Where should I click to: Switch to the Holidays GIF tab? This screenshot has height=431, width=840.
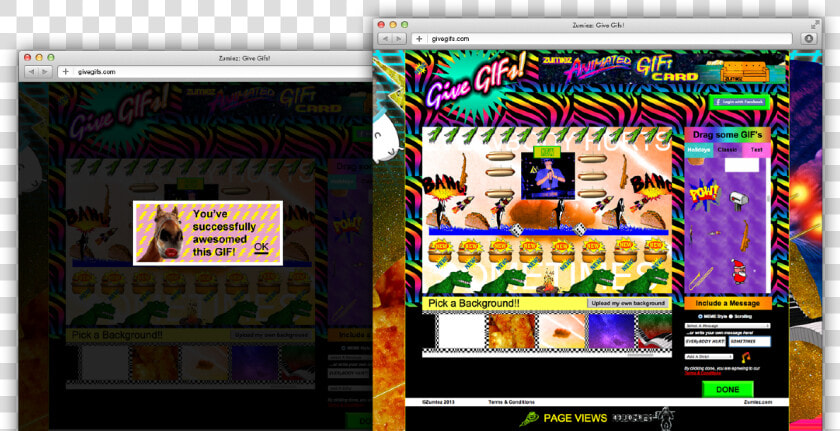pyautogui.click(x=699, y=150)
